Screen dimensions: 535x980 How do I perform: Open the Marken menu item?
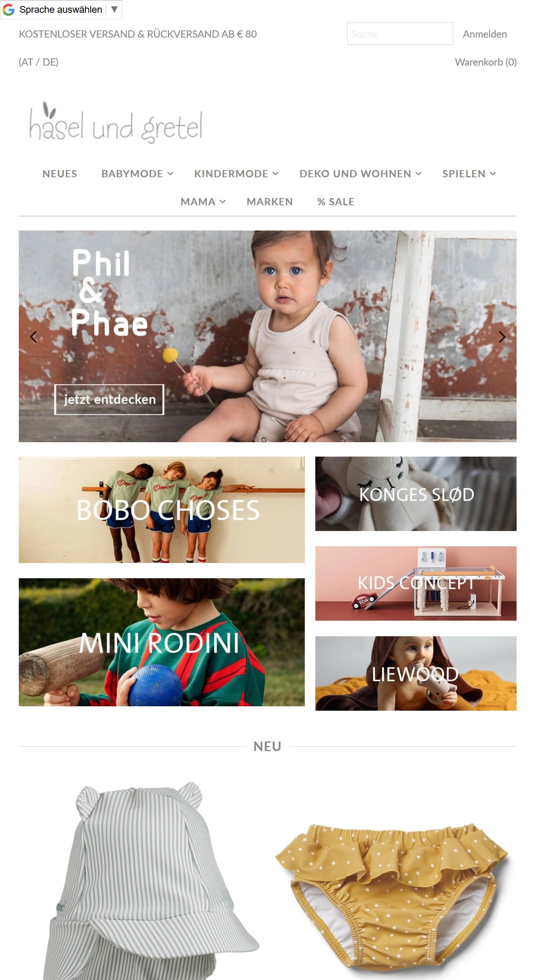point(270,202)
